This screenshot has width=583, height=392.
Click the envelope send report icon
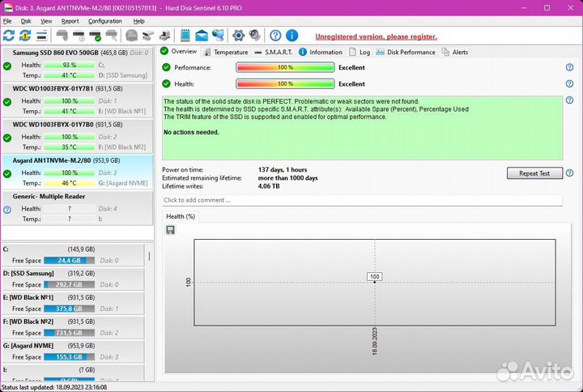click(x=202, y=36)
